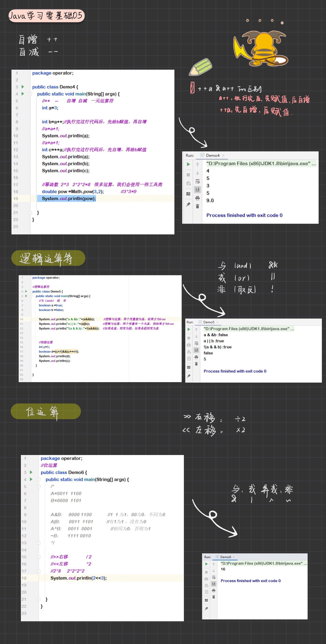Image resolution: width=326 pixels, height=644 pixels.
Task: Down arrow in Demo4 Run panel
Action: [x=197, y=173]
